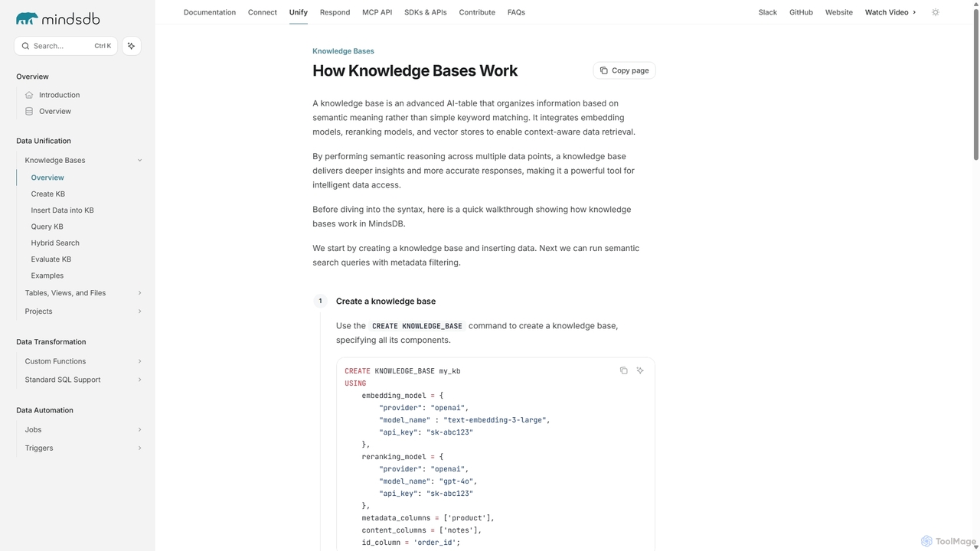Click the sparkle Ask AI icon in code block
This screenshot has width=980, height=551.
point(640,370)
